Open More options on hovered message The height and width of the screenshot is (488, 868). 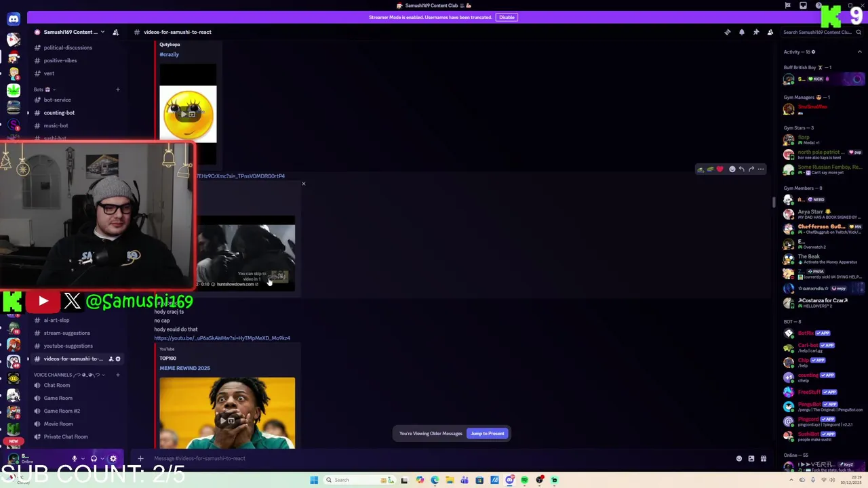[760, 169]
